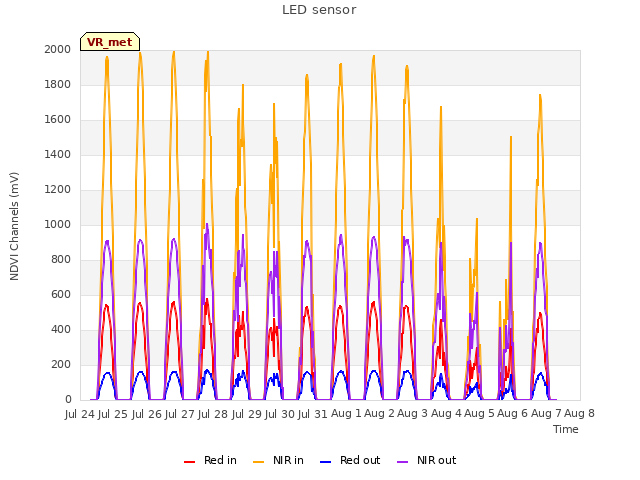Click the 1200 y-axis tick label
The width and height of the screenshot is (640, 480).
coord(58,190)
